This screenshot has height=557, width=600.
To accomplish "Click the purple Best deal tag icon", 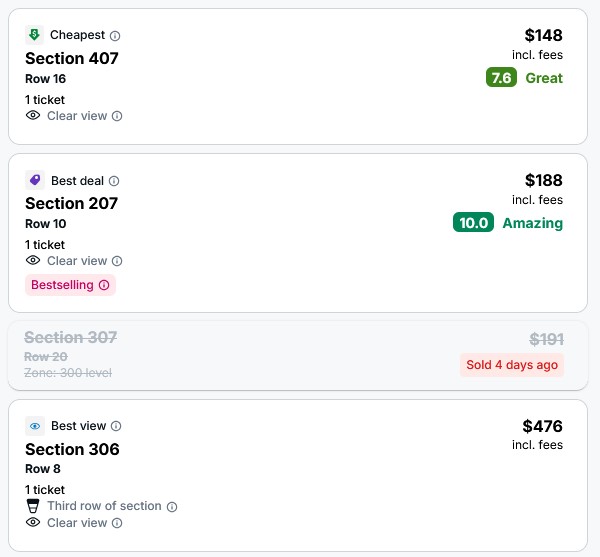I will point(35,180).
